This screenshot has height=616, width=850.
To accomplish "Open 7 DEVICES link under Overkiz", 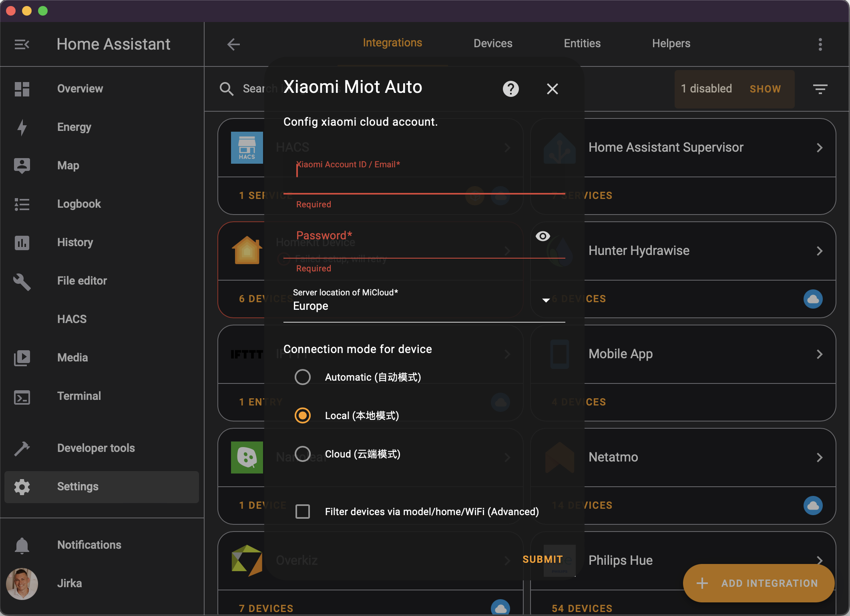I will tap(266, 608).
